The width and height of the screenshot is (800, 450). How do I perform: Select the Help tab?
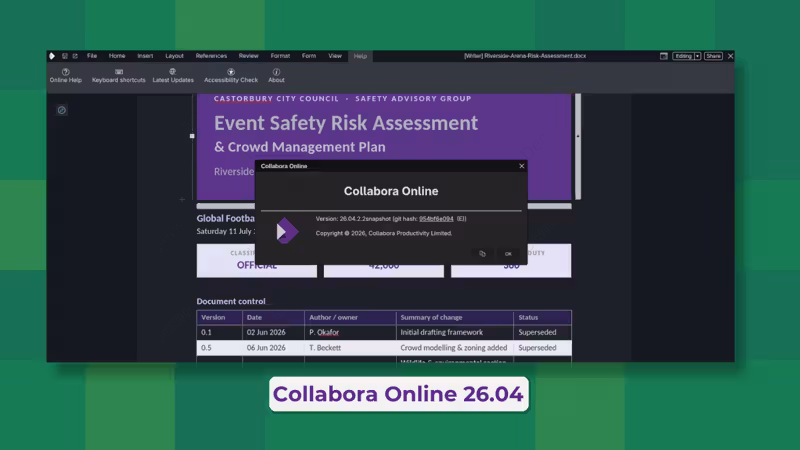pos(360,56)
